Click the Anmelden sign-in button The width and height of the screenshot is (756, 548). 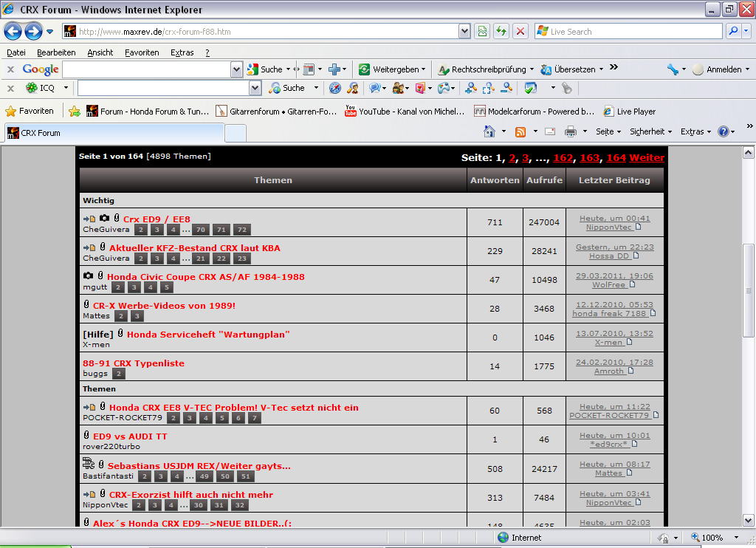click(x=717, y=69)
